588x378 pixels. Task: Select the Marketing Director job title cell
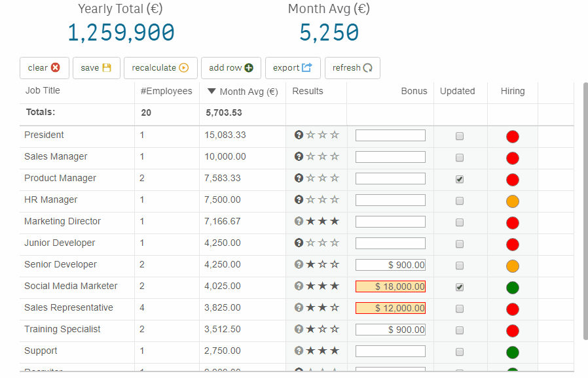point(77,222)
